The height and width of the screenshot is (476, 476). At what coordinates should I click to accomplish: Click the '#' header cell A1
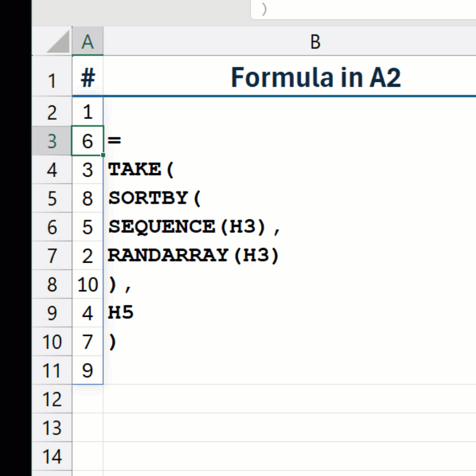click(x=88, y=78)
